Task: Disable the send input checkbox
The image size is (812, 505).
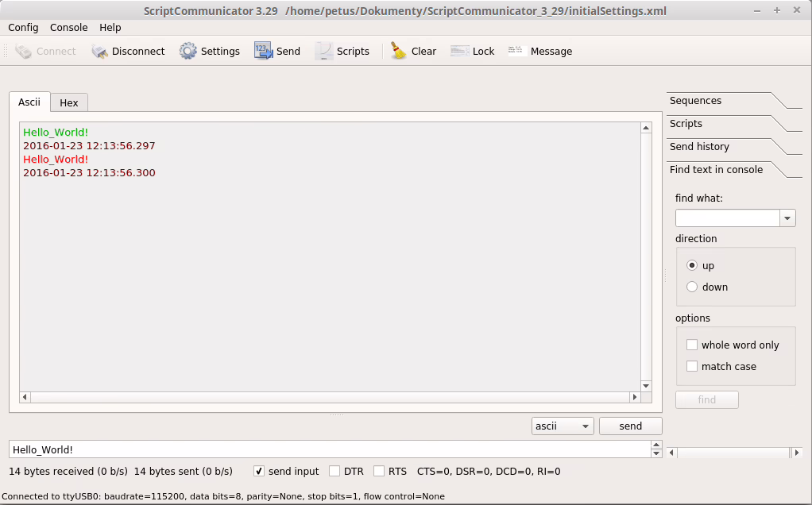Action: (259, 472)
